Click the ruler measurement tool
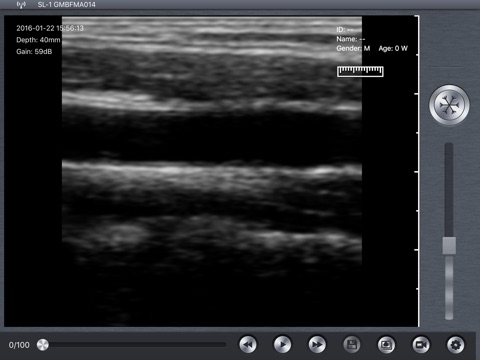This screenshot has width=480, height=360. pyautogui.click(x=360, y=71)
